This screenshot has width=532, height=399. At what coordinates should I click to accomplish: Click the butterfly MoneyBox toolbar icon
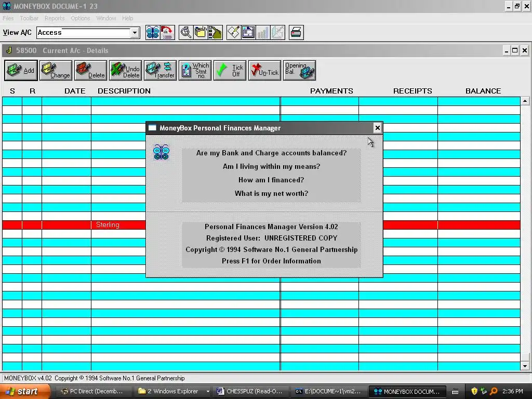point(153,33)
